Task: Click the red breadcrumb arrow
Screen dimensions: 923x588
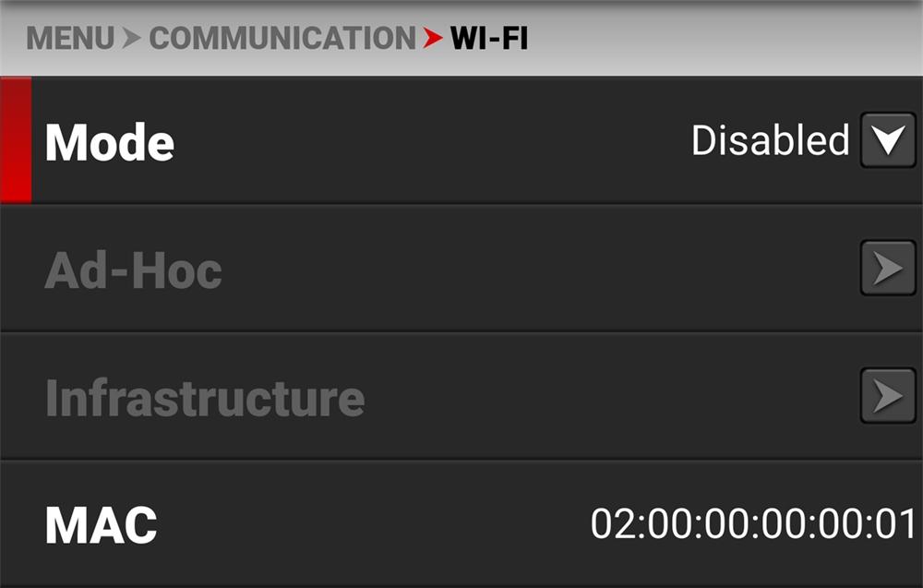Action: click(433, 38)
